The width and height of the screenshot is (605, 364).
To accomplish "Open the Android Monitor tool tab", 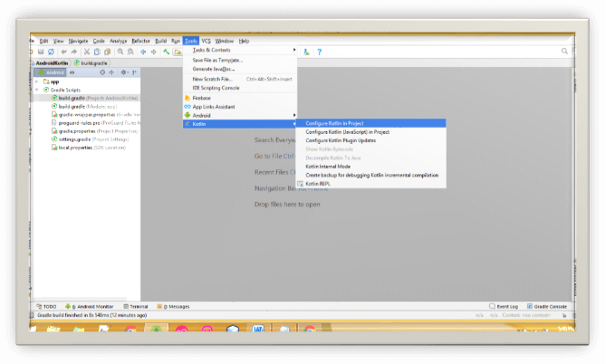I will [x=90, y=307].
